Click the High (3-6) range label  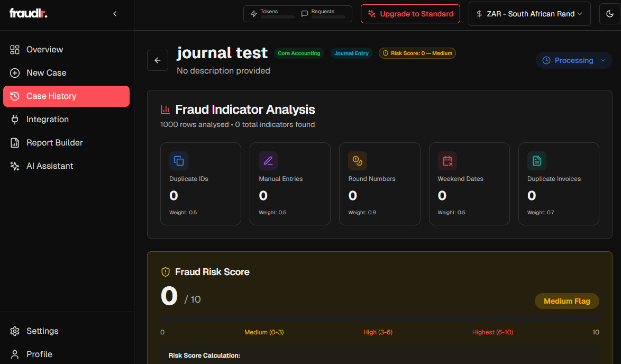pos(378,332)
